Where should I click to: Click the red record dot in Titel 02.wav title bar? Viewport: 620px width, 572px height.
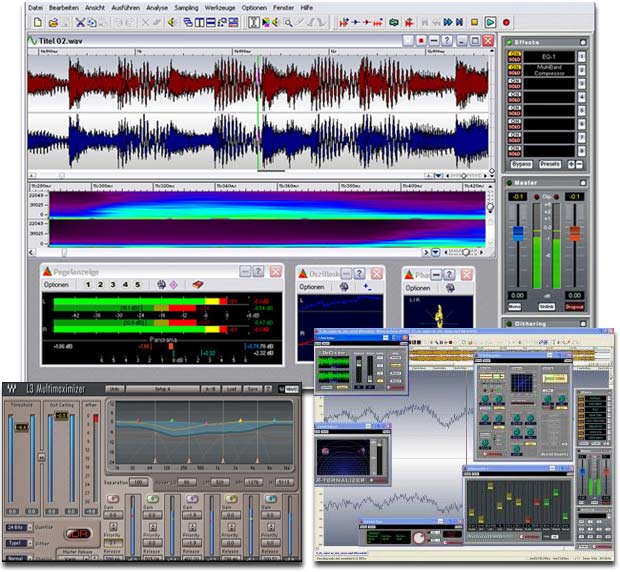pos(421,41)
